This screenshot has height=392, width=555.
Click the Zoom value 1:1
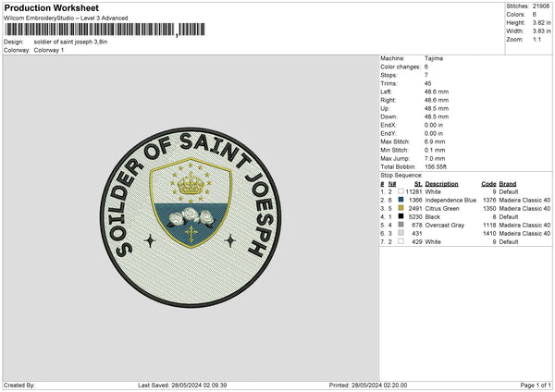pos(536,39)
